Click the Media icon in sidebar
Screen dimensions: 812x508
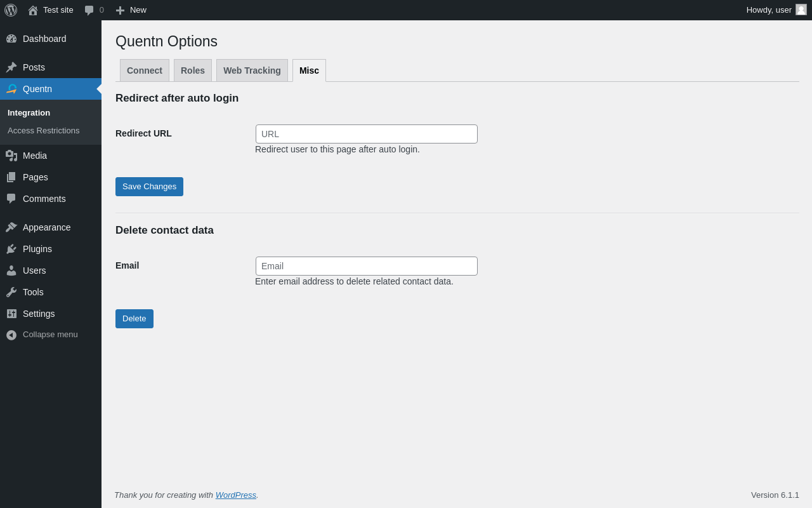click(x=11, y=156)
